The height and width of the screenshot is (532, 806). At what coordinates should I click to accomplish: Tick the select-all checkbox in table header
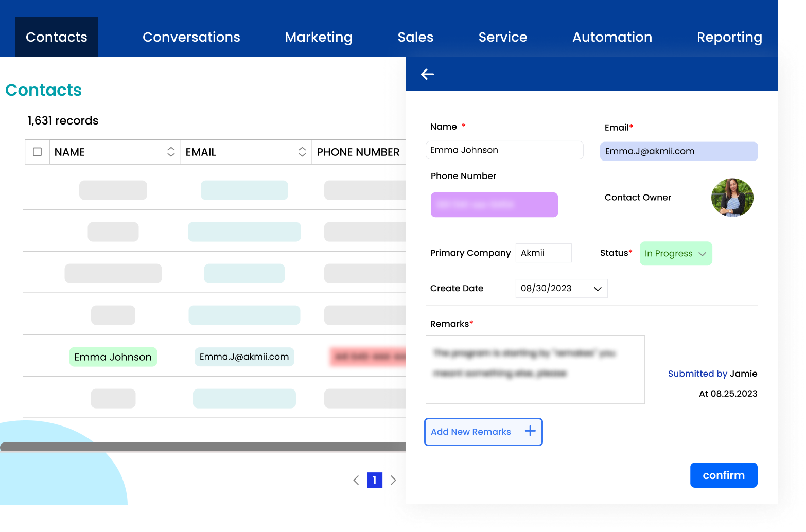coord(37,152)
